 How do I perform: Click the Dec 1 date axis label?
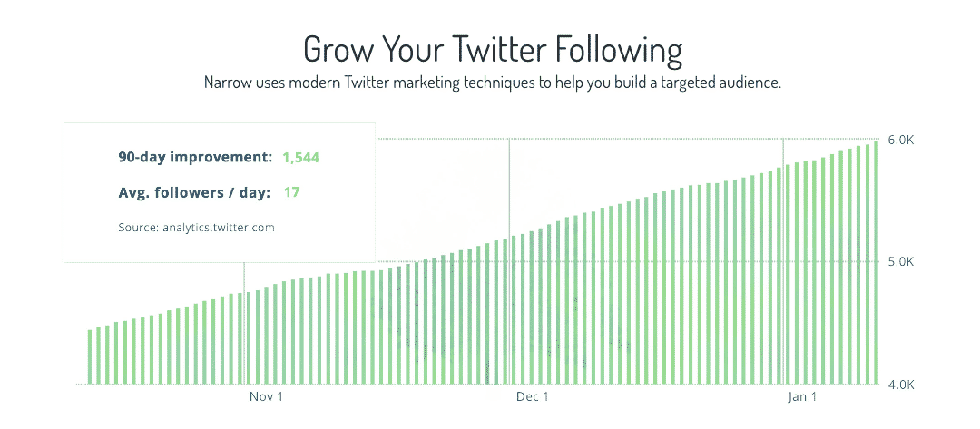click(532, 397)
